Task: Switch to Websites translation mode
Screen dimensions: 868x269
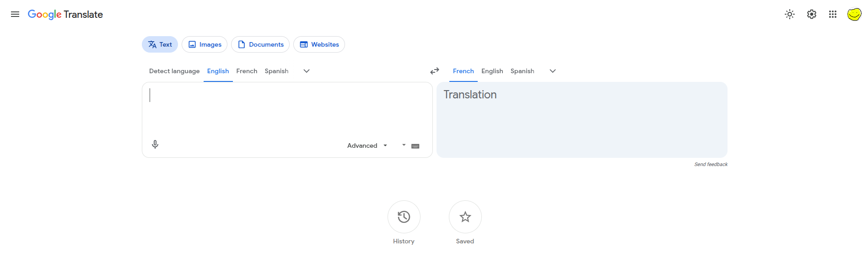Action: point(319,44)
